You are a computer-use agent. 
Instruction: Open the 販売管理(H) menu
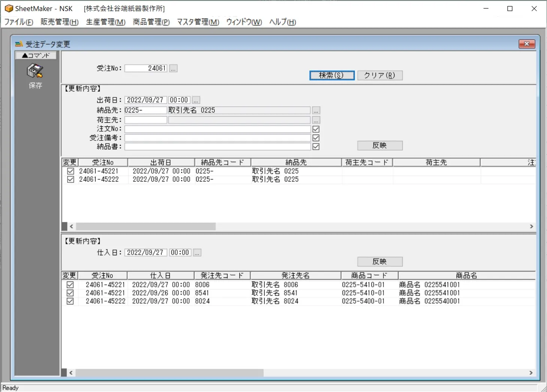click(x=59, y=22)
